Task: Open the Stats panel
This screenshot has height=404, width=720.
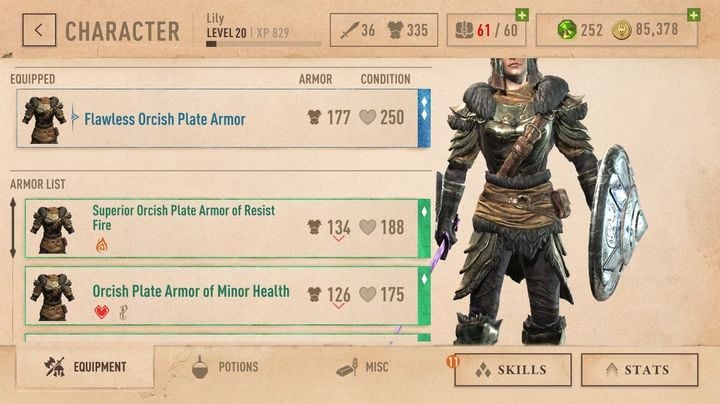Action: tap(640, 370)
